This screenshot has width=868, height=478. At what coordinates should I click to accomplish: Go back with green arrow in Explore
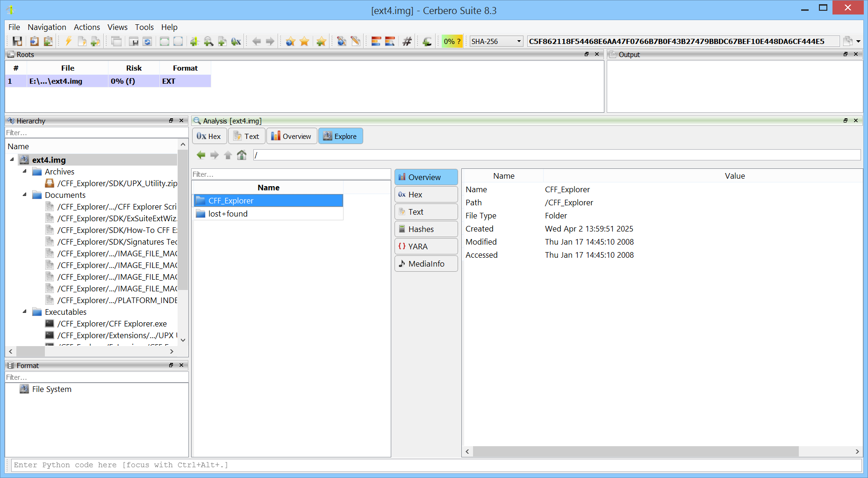pyautogui.click(x=201, y=155)
